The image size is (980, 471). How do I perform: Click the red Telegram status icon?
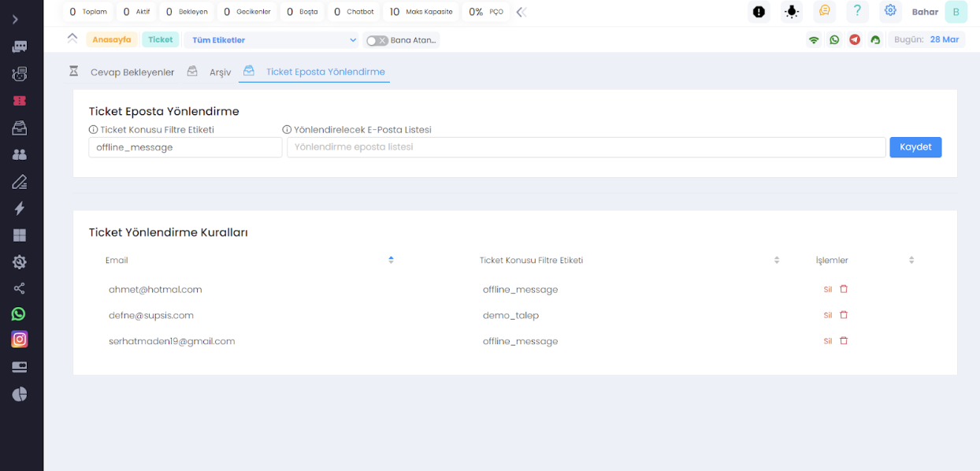855,39
